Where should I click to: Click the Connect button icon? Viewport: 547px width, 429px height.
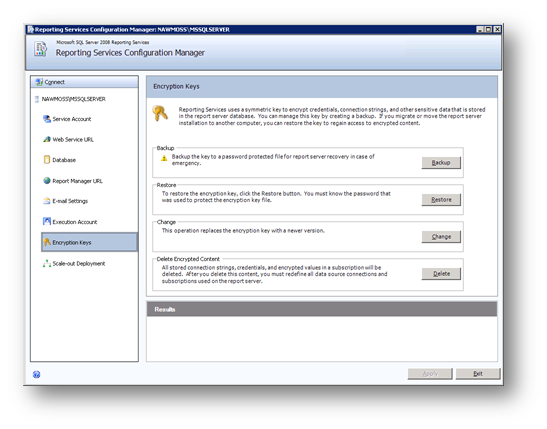click(x=39, y=82)
